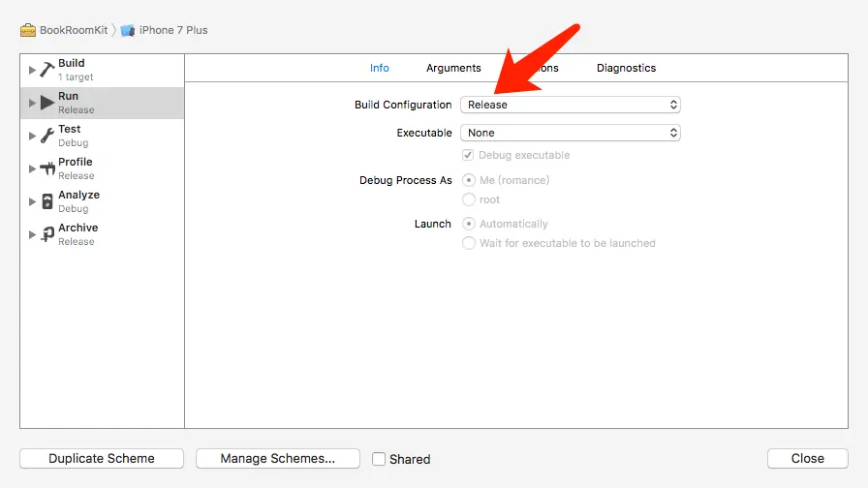Select the Archive icon in sidebar

[x=47, y=234]
